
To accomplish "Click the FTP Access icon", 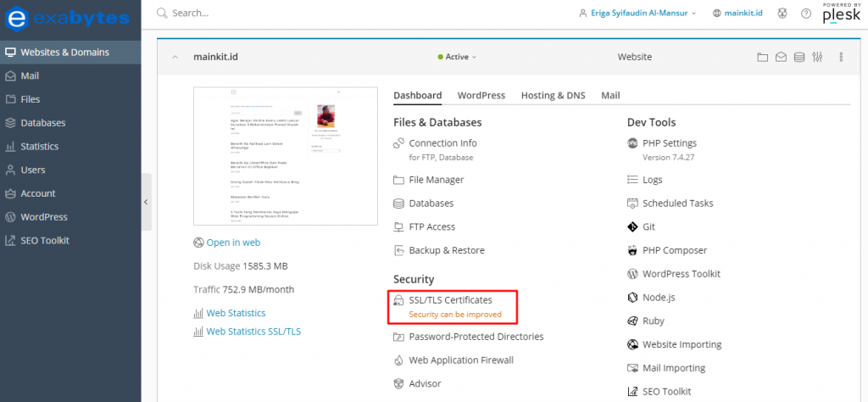I will [398, 227].
